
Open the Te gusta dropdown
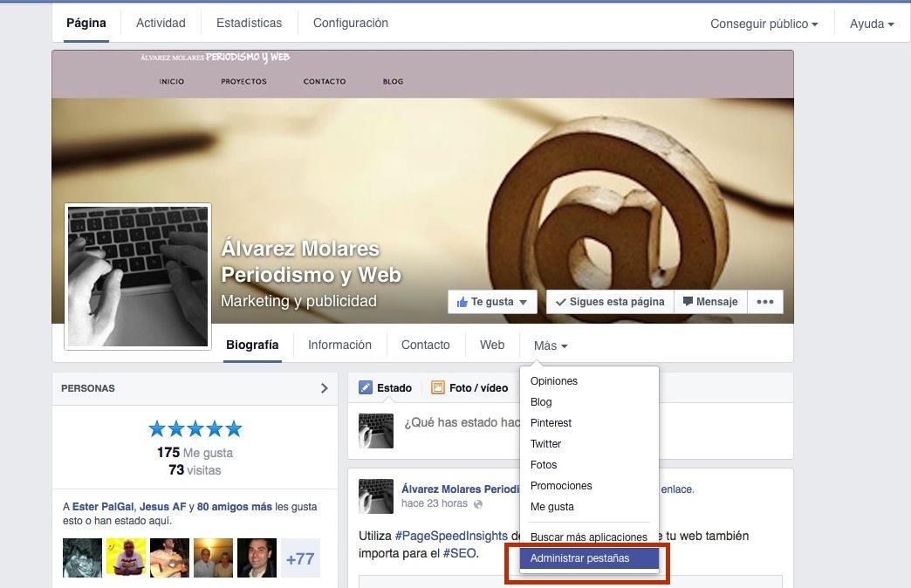[x=491, y=302]
